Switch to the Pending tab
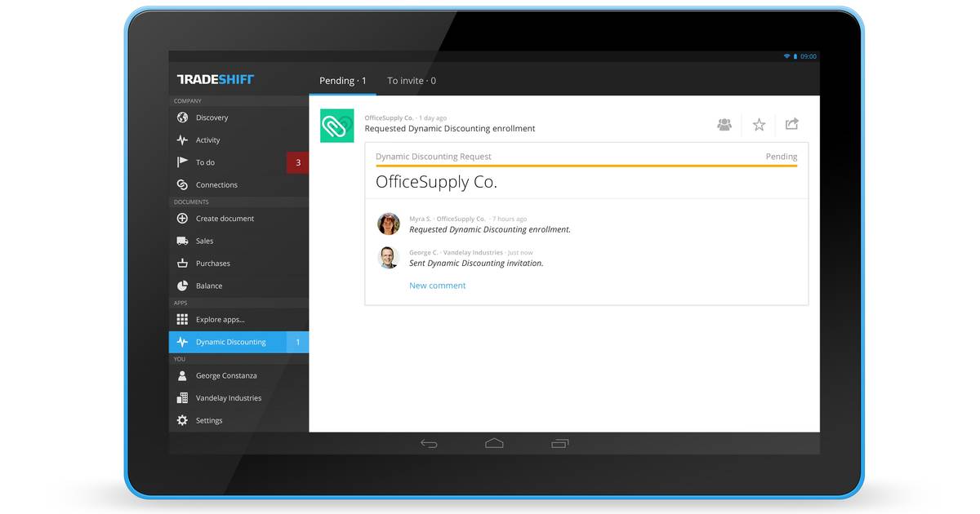The image size is (980, 514). pyautogui.click(x=342, y=81)
